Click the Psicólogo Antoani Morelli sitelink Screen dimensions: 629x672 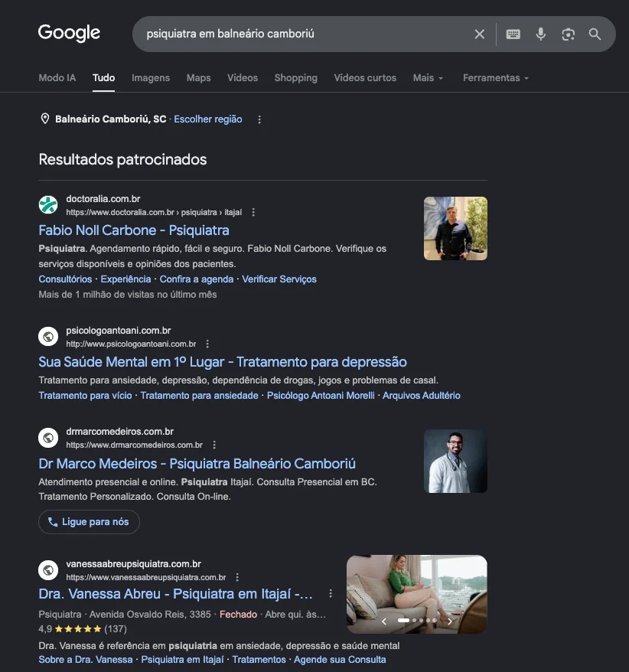pyautogui.click(x=321, y=396)
